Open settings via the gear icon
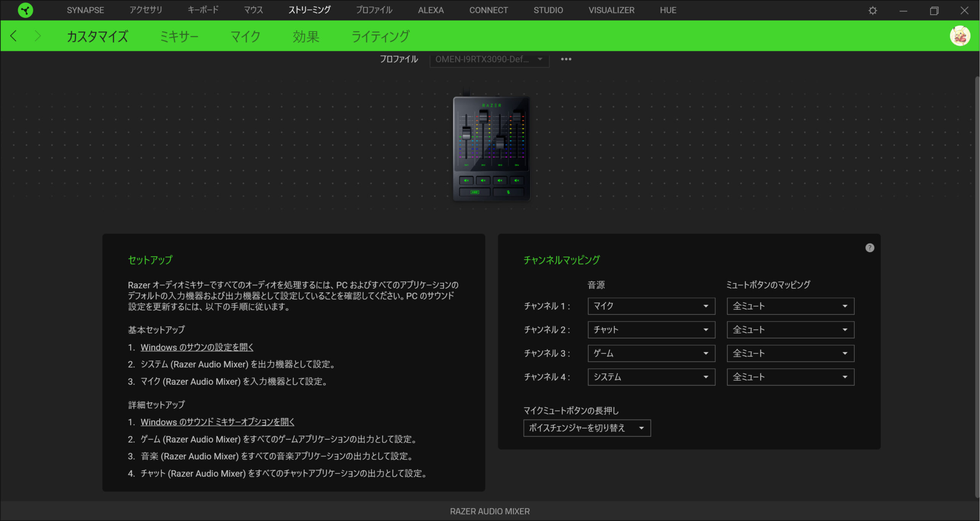Viewport: 980px width, 521px height. pos(872,10)
